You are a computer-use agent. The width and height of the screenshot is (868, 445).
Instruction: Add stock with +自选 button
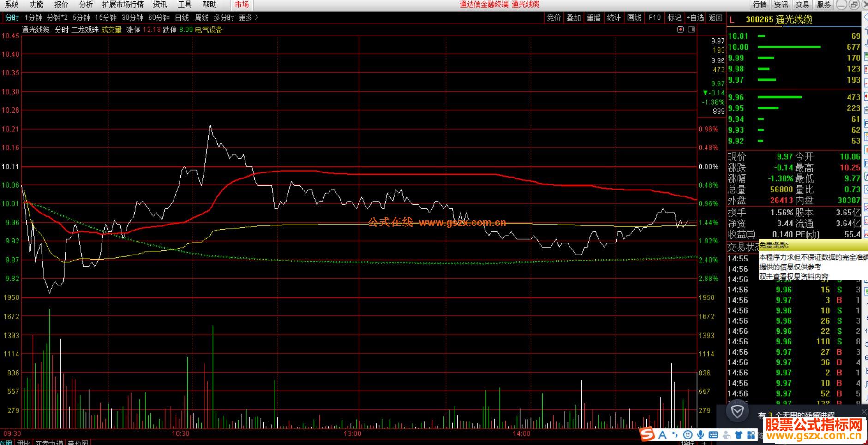(695, 18)
